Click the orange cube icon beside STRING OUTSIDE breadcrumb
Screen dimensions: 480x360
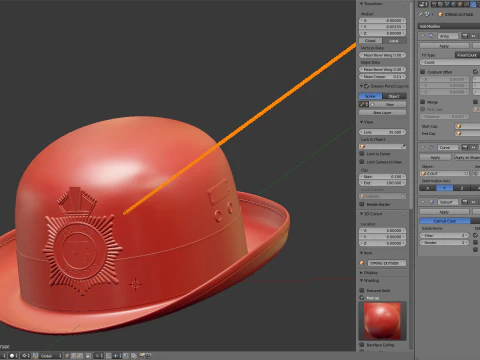click(x=441, y=14)
